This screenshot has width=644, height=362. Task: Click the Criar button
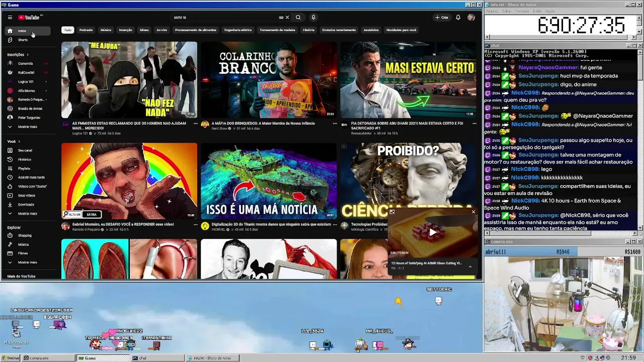[442, 17]
